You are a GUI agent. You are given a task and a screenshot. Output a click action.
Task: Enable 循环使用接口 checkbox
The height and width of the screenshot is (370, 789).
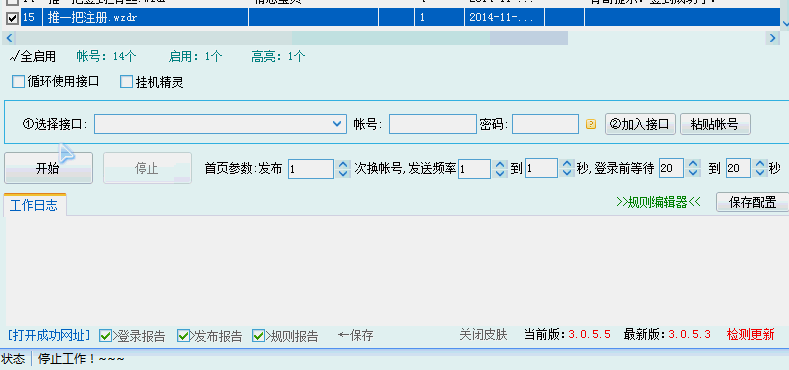(x=18, y=82)
